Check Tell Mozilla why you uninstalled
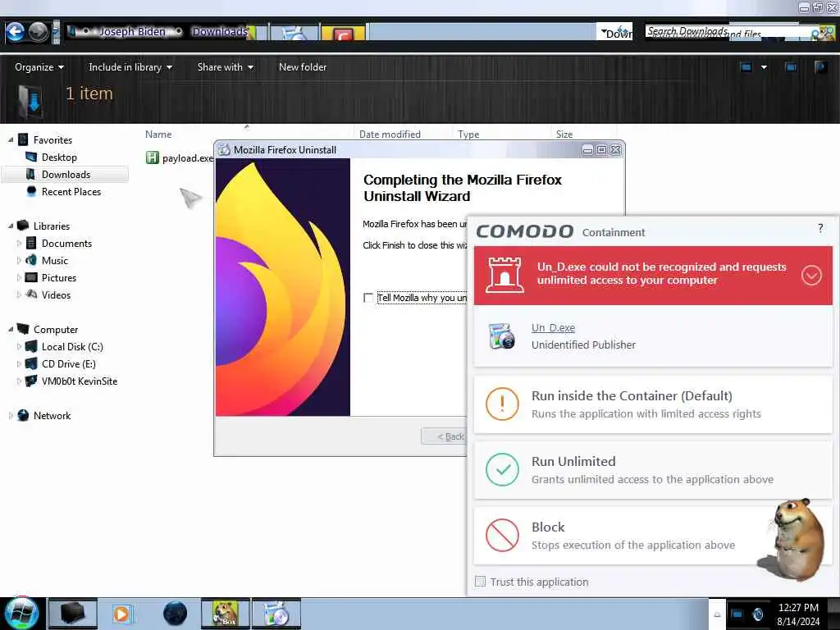The height and width of the screenshot is (630, 840). [x=368, y=298]
